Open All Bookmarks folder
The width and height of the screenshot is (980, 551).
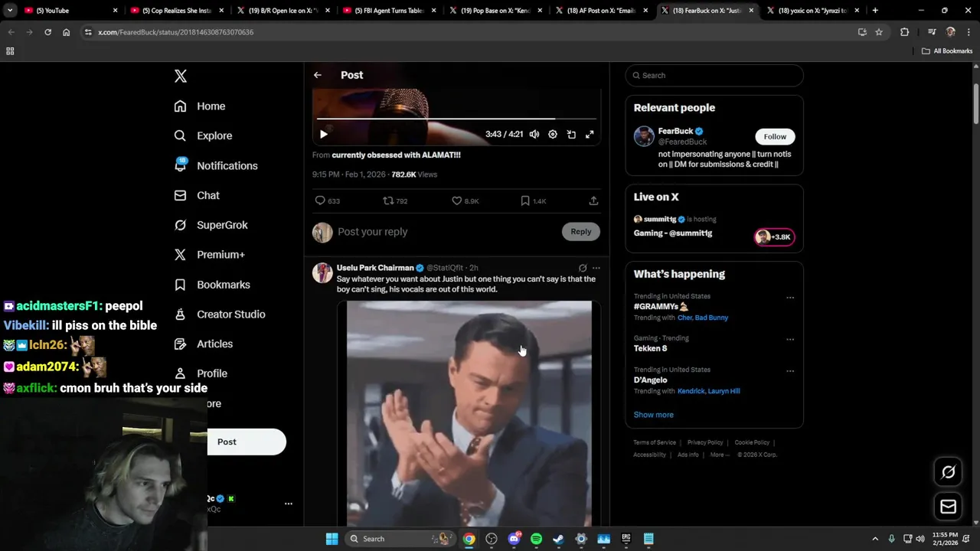click(x=947, y=51)
